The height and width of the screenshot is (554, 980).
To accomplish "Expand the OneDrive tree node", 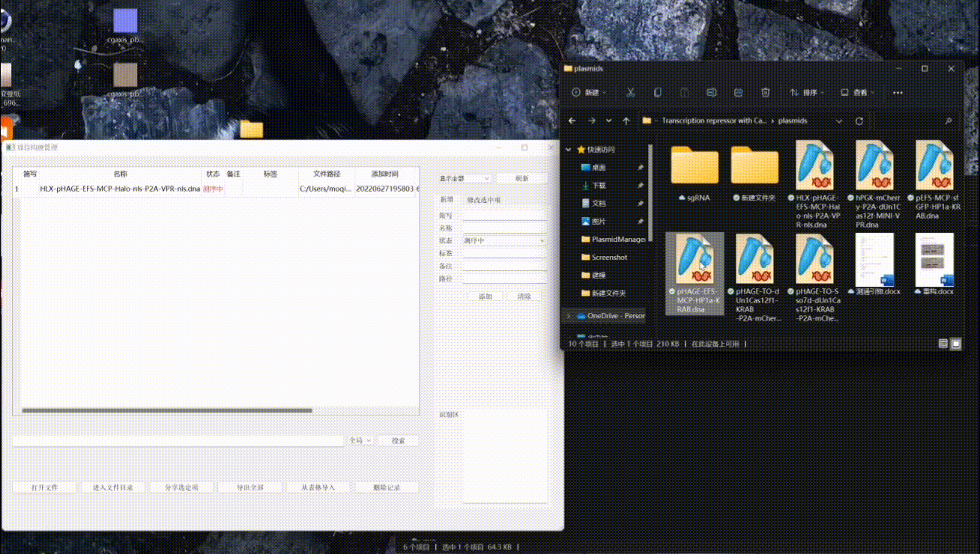I will tap(569, 316).
